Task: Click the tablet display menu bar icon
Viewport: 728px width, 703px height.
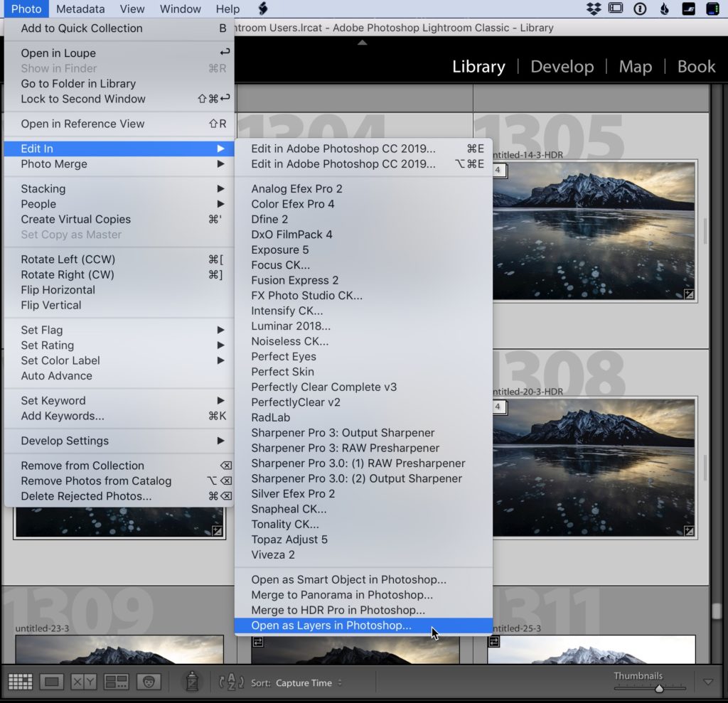Action: tap(616, 8)
